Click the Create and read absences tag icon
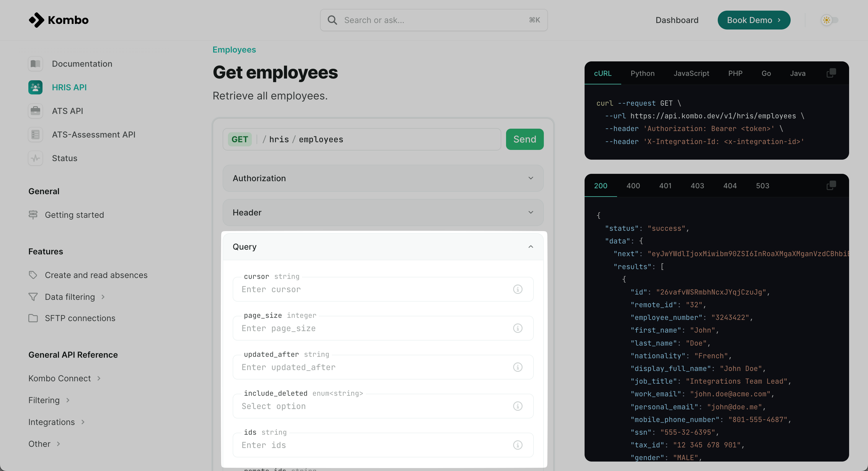Image resolution: width=868 pixels, height=471 pixels. pos(33,275)
